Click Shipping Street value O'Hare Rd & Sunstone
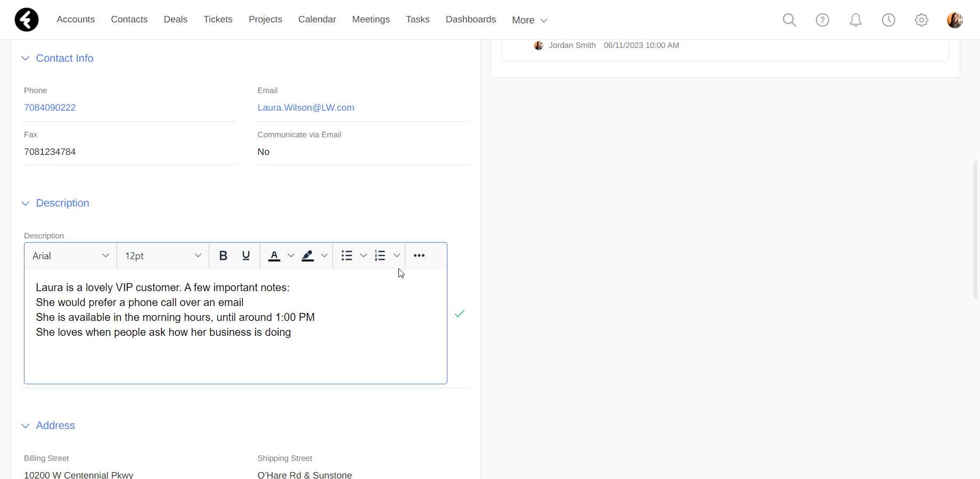This screenshot has height=479, width=980. click(305, 475)
